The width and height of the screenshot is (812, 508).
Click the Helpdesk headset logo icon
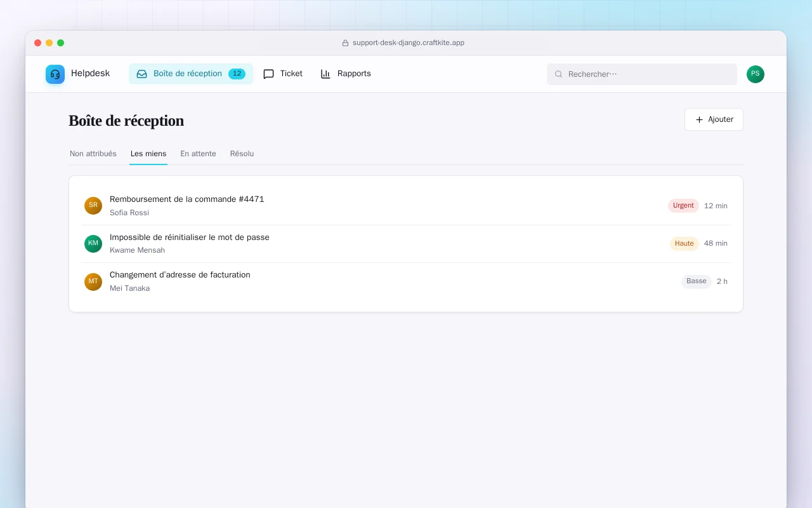pos(55,74)
